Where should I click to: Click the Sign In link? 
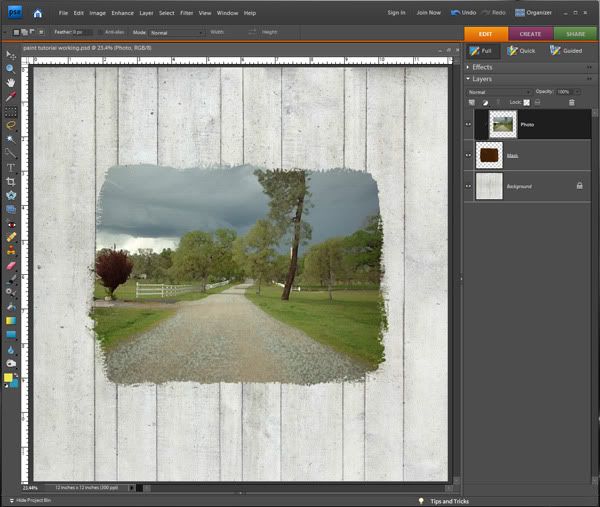click(396, 13)
